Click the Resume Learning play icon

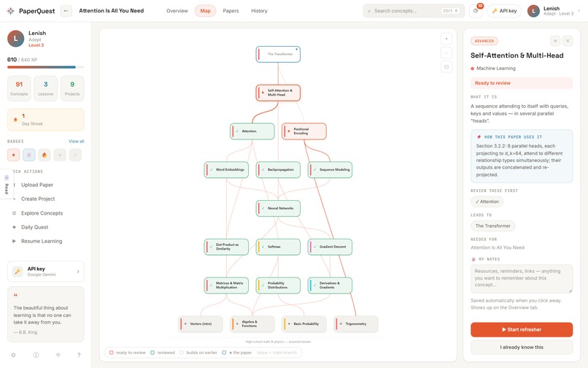pyautogui.click(x=15, y=241)
